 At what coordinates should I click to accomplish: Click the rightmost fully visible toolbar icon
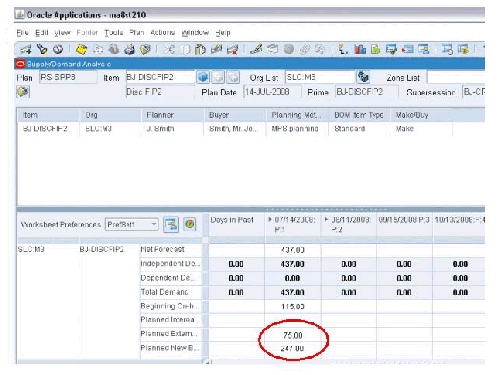(463, 49)
